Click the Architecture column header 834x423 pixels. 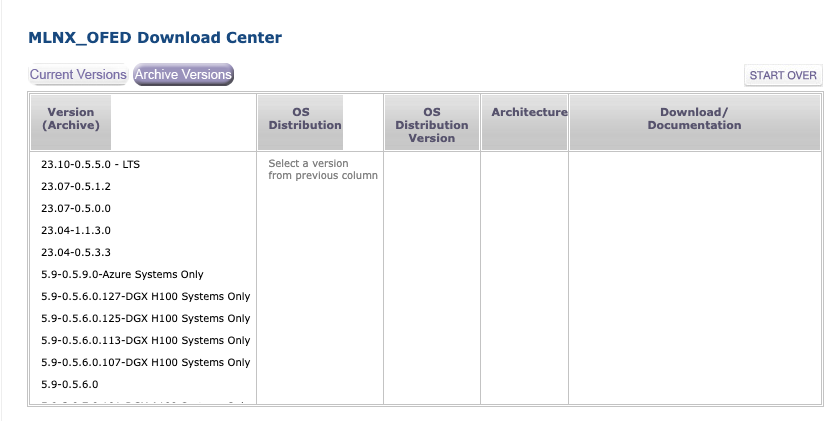pyautogui.click(x=529, y=113)
